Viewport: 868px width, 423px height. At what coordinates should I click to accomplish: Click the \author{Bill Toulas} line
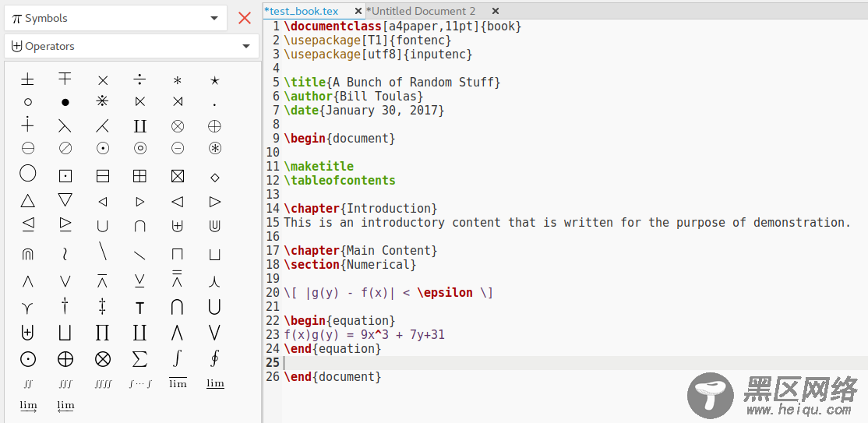tap(353, 97)
